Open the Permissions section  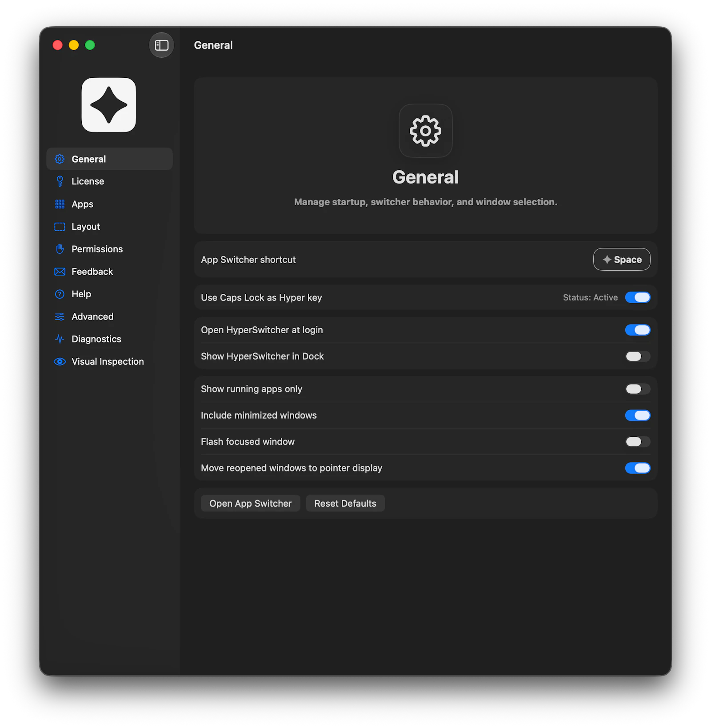[109, 249]
